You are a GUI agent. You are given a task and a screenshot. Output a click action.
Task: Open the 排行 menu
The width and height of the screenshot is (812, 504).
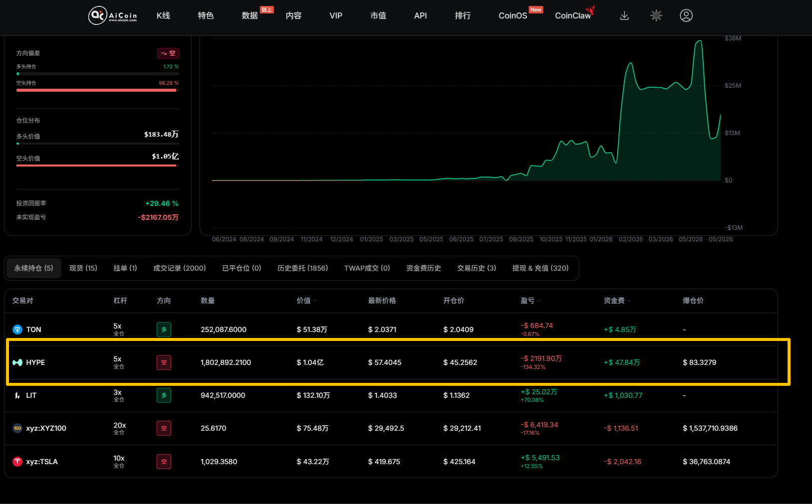pyautogui.click(x=463, y=15)
